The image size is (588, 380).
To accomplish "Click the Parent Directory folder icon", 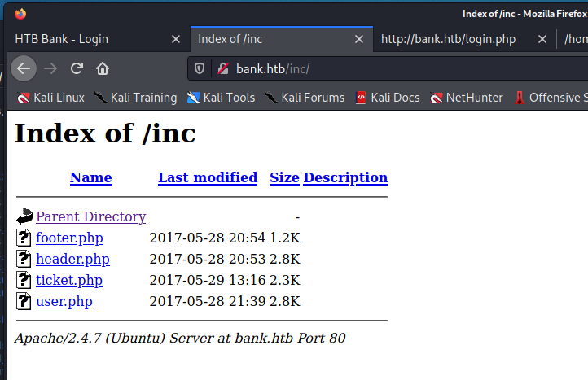I will coord(24,217).
